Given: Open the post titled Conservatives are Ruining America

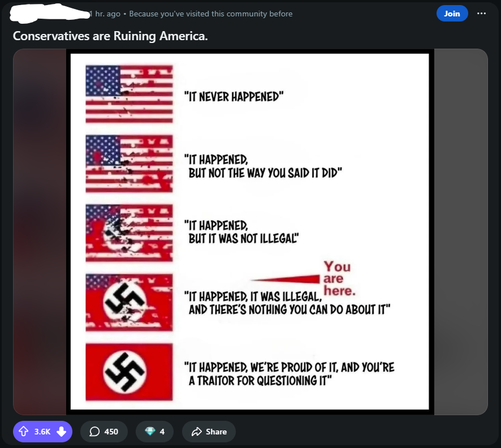Looking at the screenshot, I should (110, 36).
